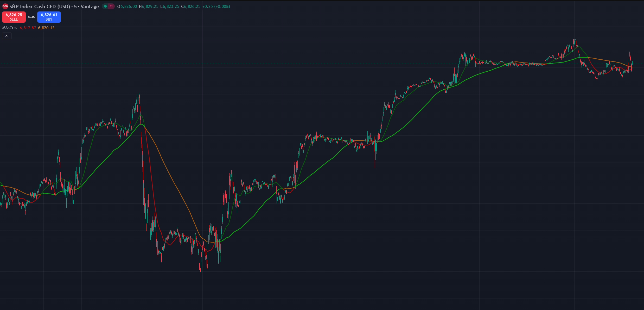Collapse the indicator legend with the chevron
644x310 pixels.
coord(7,36)
